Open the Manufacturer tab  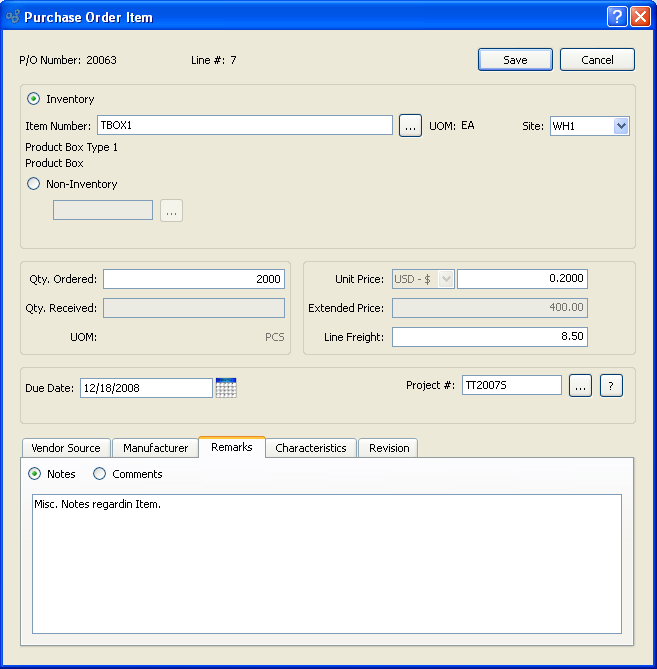tap(155, 448)
